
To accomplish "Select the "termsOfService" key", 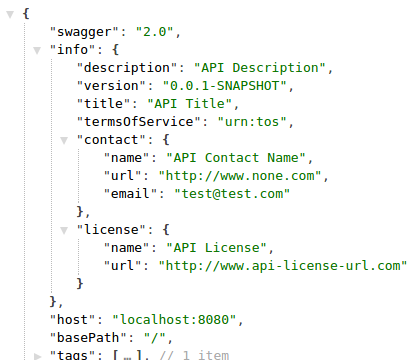I will 139,122.
